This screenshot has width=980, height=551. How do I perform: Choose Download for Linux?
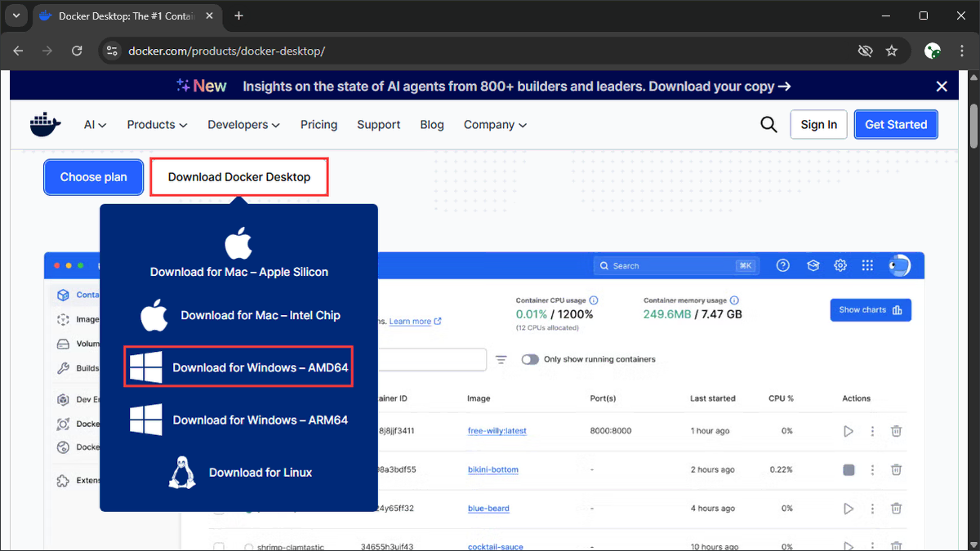[x=239, y=472]
